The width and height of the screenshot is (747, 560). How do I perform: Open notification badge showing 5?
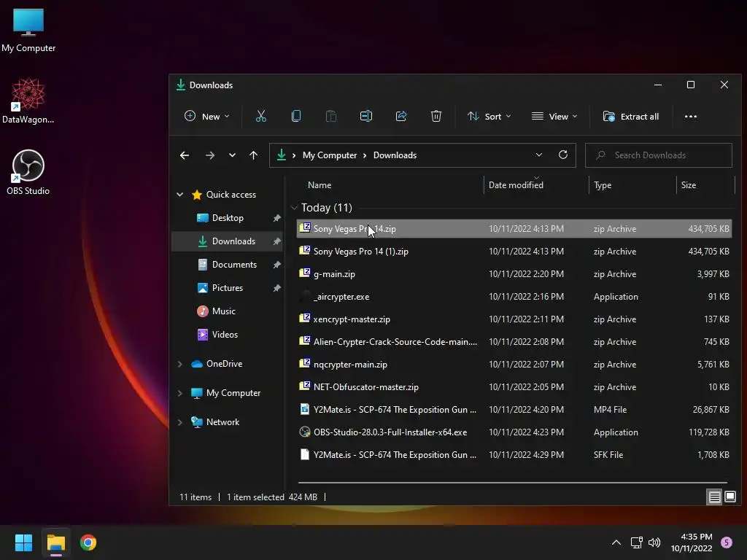[727, 542]
